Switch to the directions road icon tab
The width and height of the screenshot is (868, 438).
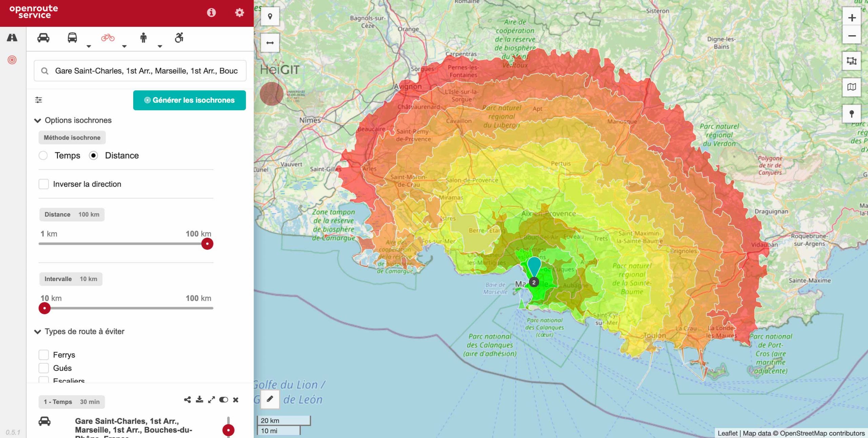(12, 38)
